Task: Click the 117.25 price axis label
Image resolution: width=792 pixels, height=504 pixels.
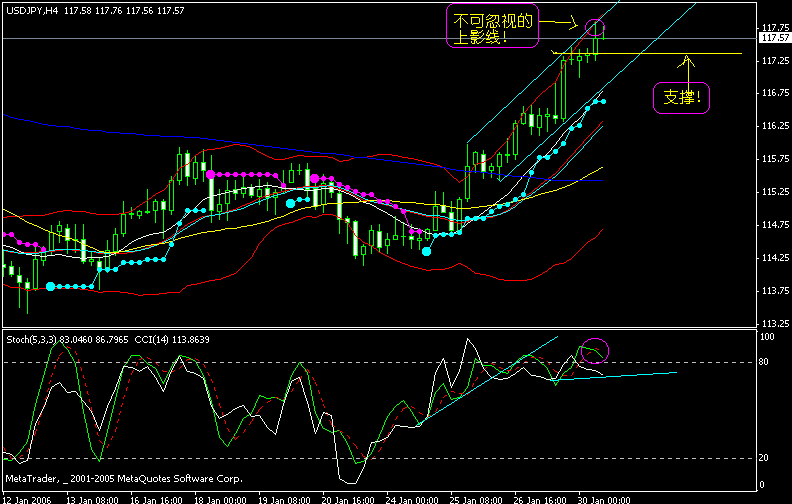Action: 775,61
